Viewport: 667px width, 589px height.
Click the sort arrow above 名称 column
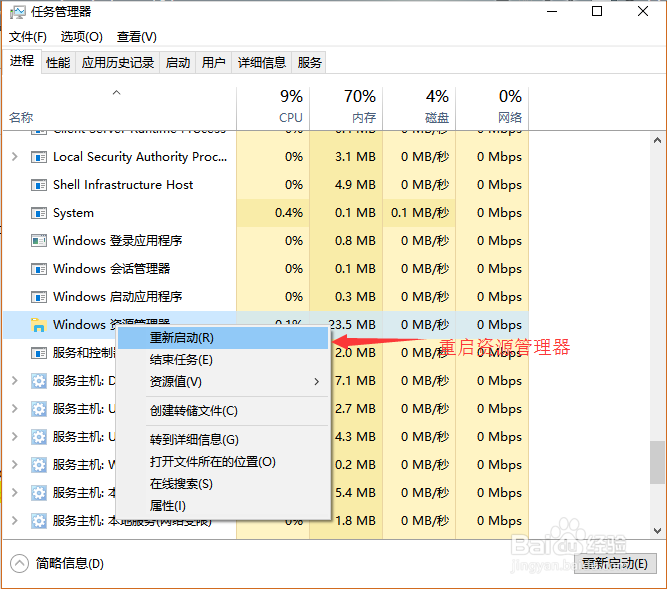(117, 92)
